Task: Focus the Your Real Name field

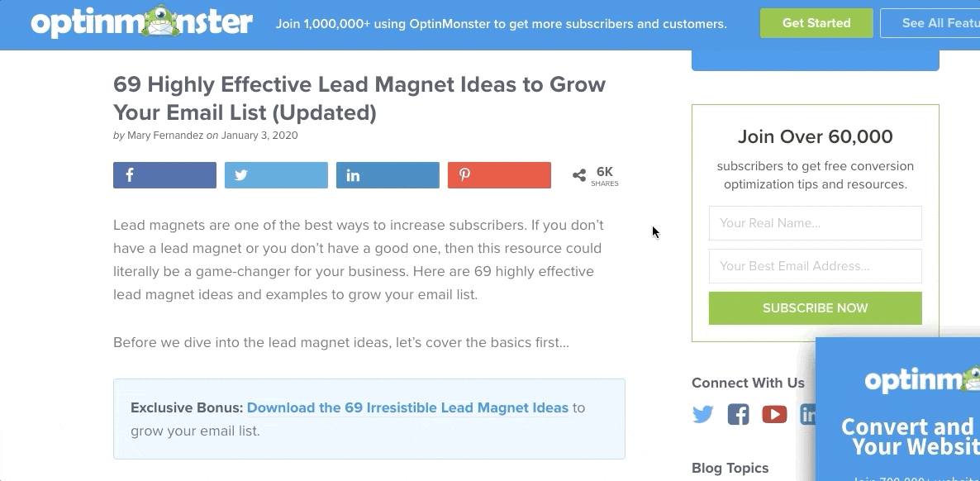Action: coord(815,223)
